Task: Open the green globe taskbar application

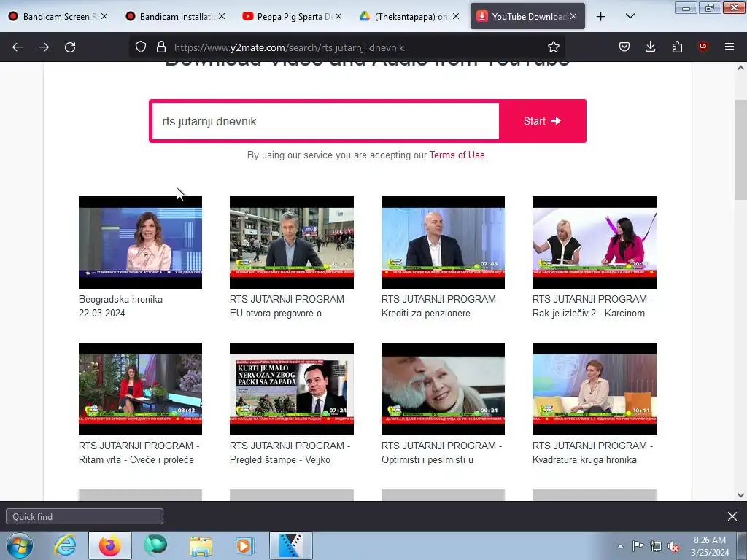Action: pos(155,545)
